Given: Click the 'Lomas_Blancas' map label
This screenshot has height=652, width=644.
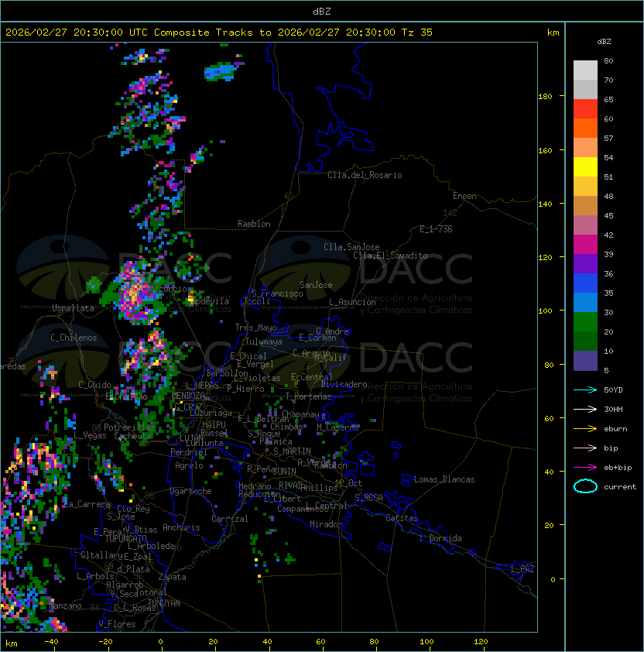Looking at the screenshot, I should 444,479.
